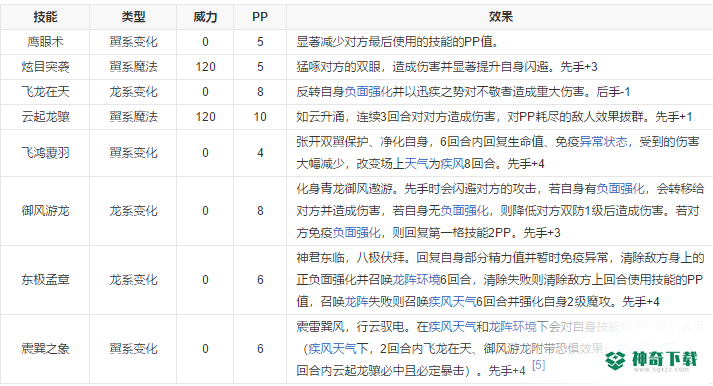Select skill name 东极孟章
This screenshot has height=386, width=713.
[45, 280]
